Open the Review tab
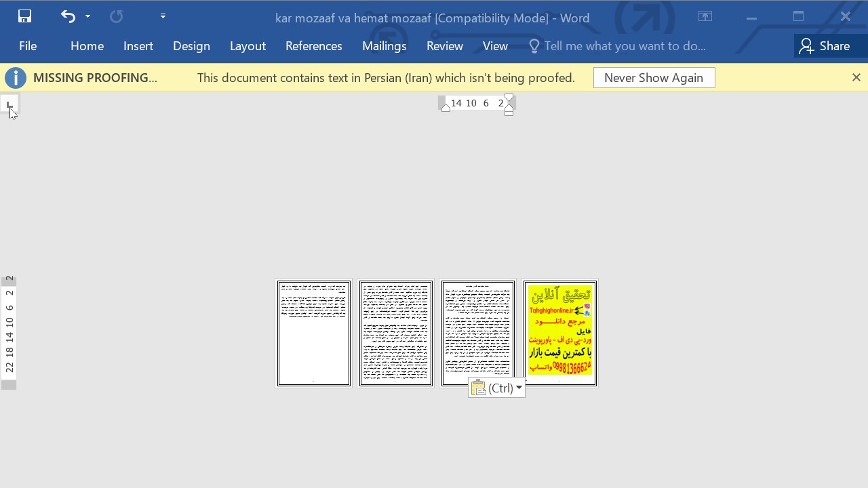The height and width of the screenshot is (488, 868). tap(445, 46)
